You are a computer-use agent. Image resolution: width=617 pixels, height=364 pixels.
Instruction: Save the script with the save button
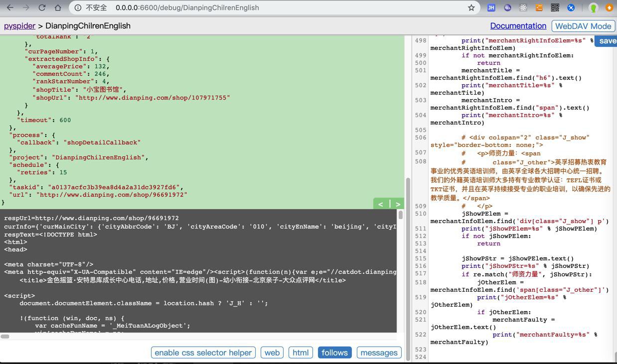click(x=607, y=41)
